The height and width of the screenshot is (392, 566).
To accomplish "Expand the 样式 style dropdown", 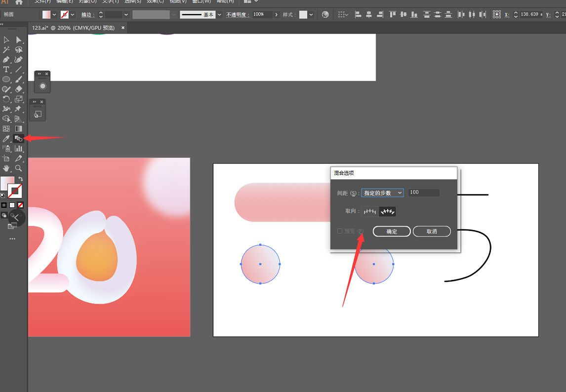I will coord(311,14).
